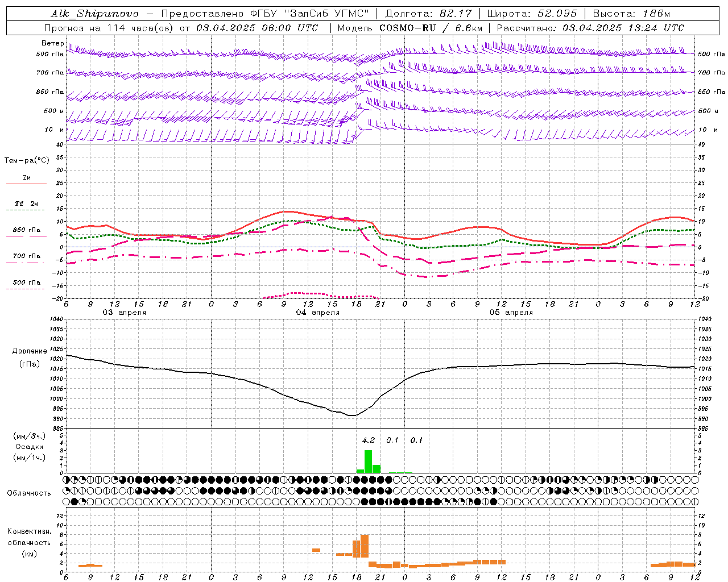Select the Высота: 186м elevation text
728x582 pixels.
pos(631,14)
